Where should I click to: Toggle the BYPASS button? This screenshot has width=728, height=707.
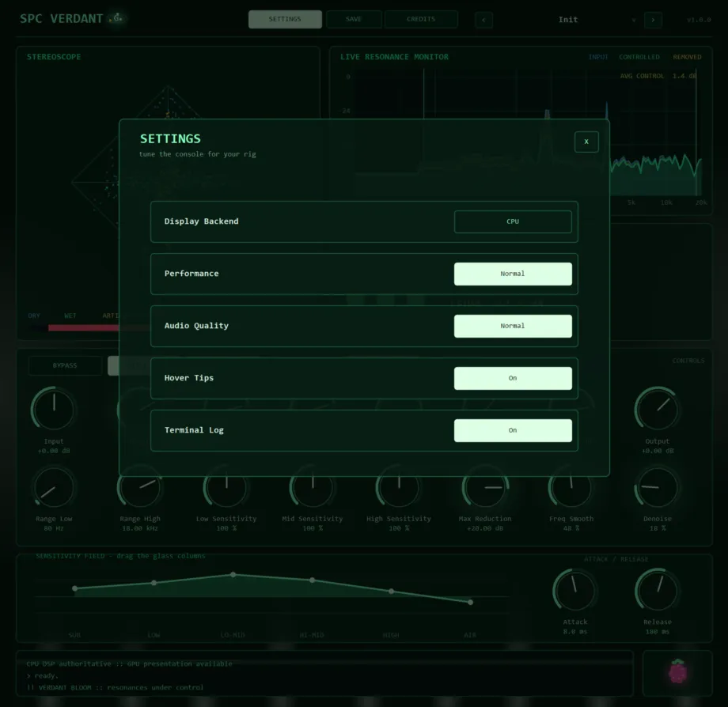[x=65, y=365]
